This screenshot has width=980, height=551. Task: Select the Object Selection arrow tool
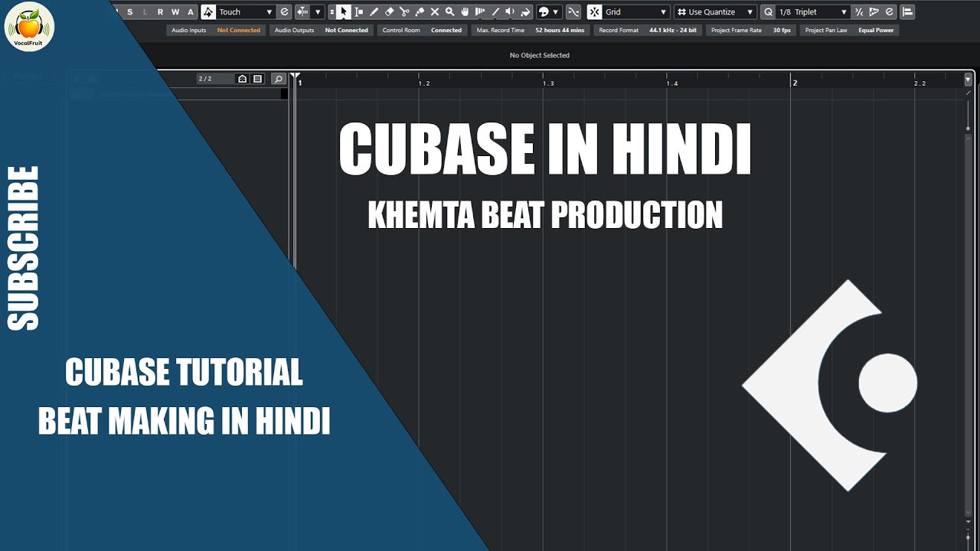344,11
